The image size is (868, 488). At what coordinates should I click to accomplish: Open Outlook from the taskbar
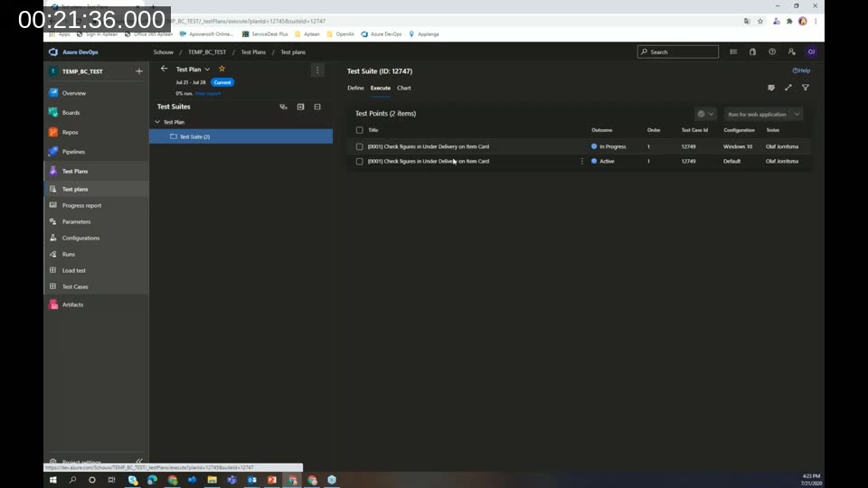(x=252, y=480)
